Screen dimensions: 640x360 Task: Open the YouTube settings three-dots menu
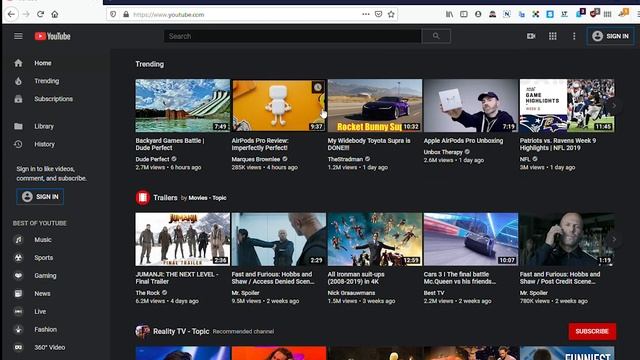tap(574, 36)
